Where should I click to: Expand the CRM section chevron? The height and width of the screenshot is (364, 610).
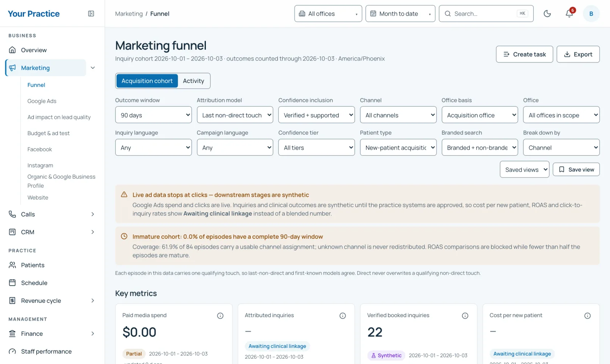(93, 232)
